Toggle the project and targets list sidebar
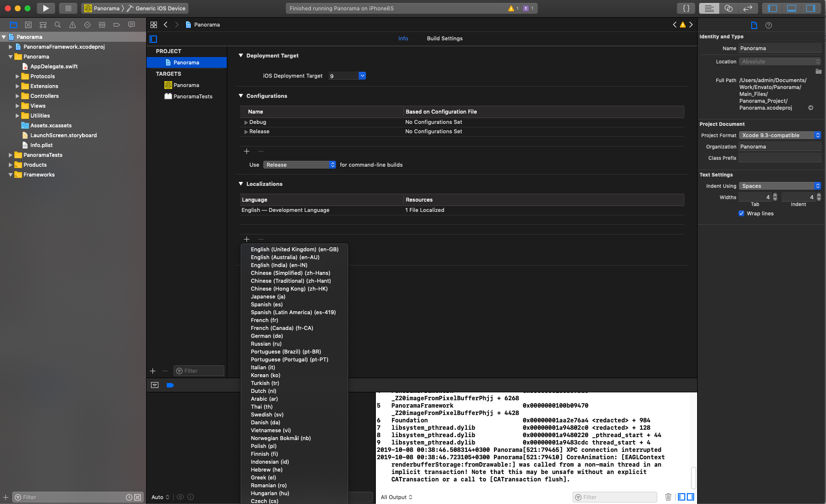 153,39
